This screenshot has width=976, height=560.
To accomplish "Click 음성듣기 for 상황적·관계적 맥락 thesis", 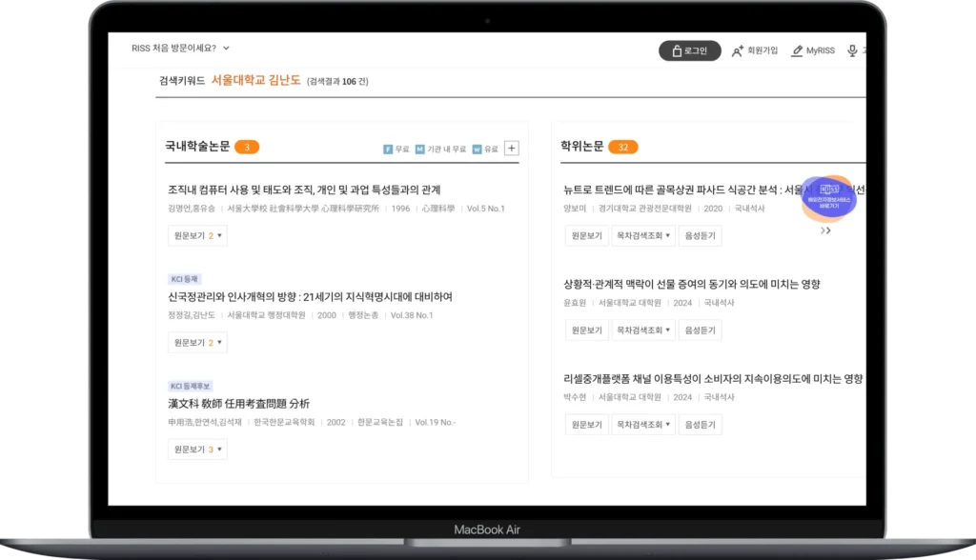I will [x=700, y=330].
